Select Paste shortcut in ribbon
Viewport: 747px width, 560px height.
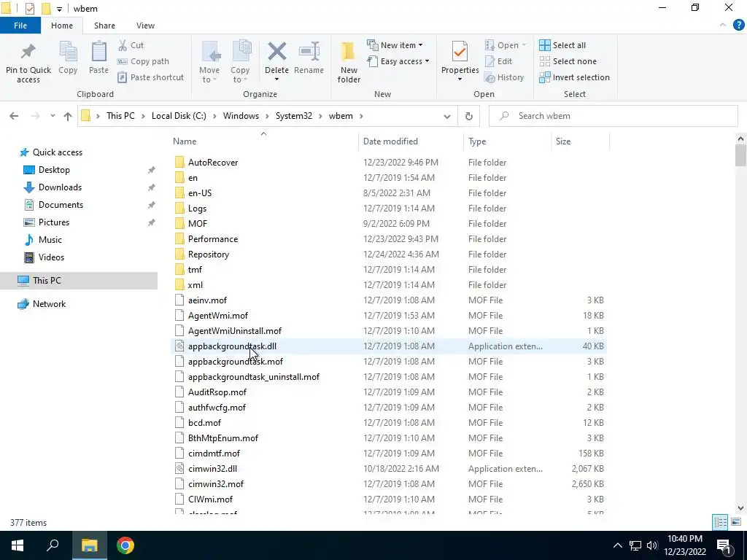coord(150,77)
